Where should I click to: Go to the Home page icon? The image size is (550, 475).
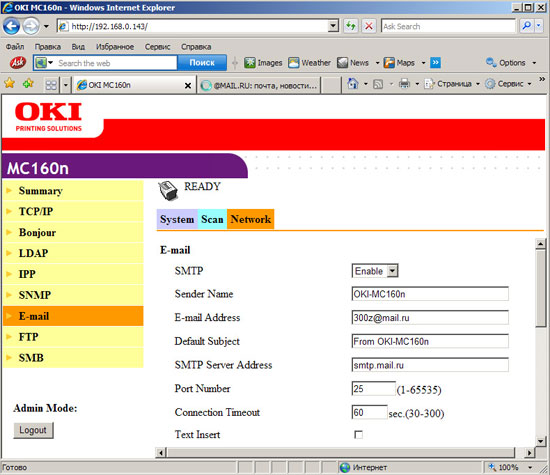(353, 83)
